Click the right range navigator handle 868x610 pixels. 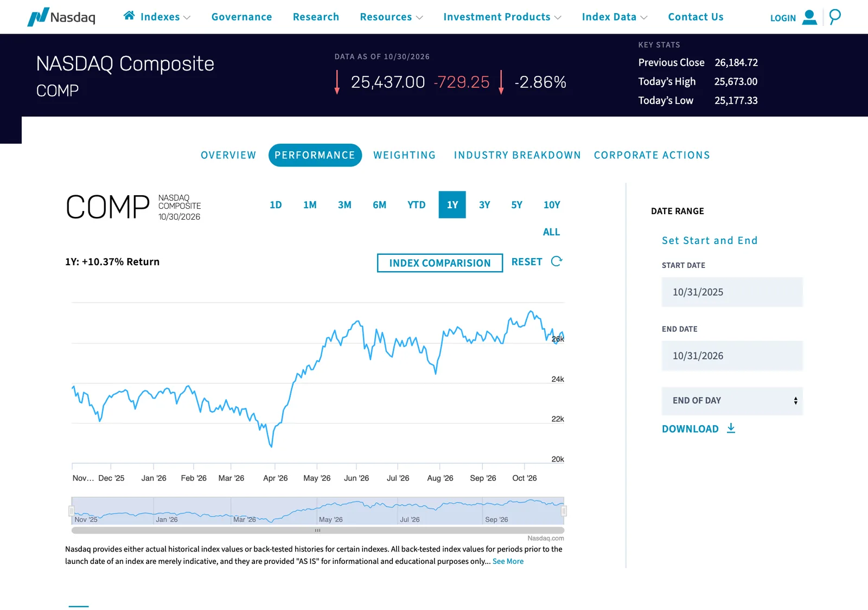coord(564,511)
